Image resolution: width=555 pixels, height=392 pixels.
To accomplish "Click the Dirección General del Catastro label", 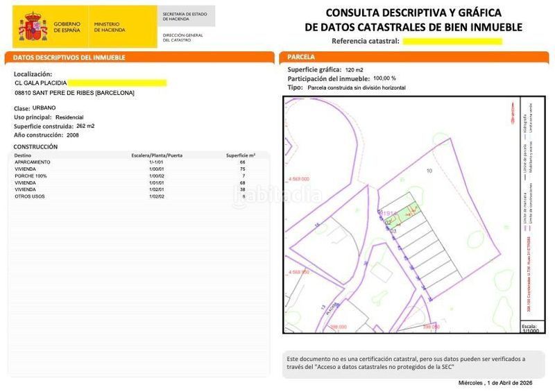I will [x=182, y=37].
